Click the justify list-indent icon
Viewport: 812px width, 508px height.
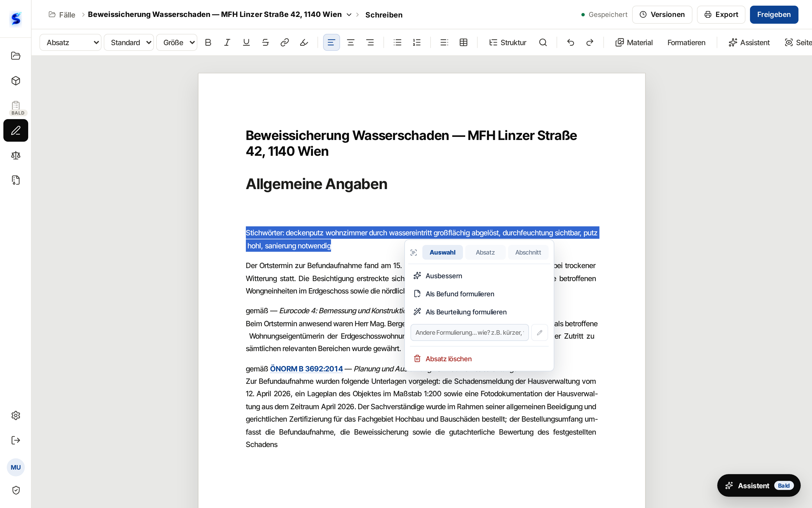pos(444,42)
